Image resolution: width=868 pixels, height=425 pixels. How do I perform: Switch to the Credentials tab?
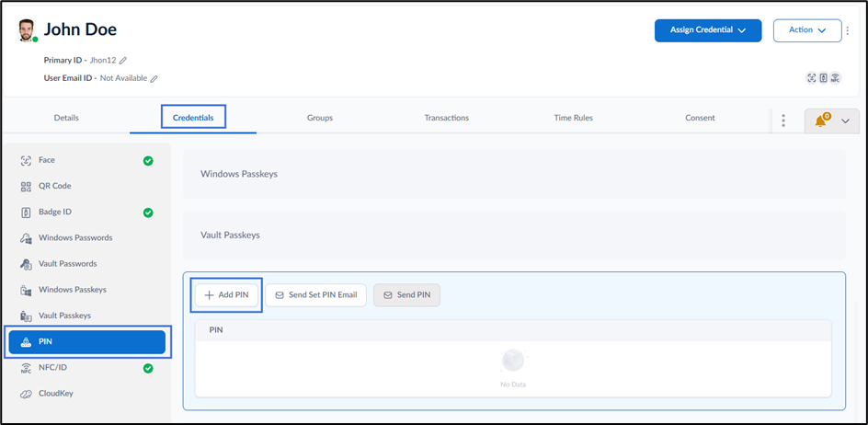pos(193,118)
